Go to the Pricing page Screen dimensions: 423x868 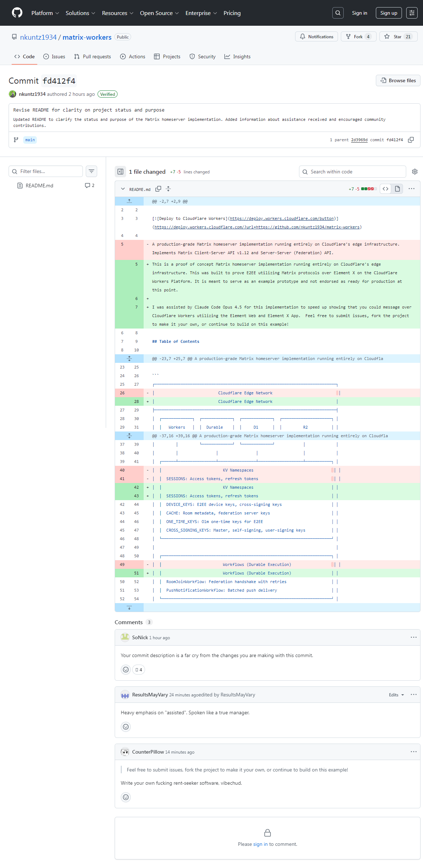(232, 13)
